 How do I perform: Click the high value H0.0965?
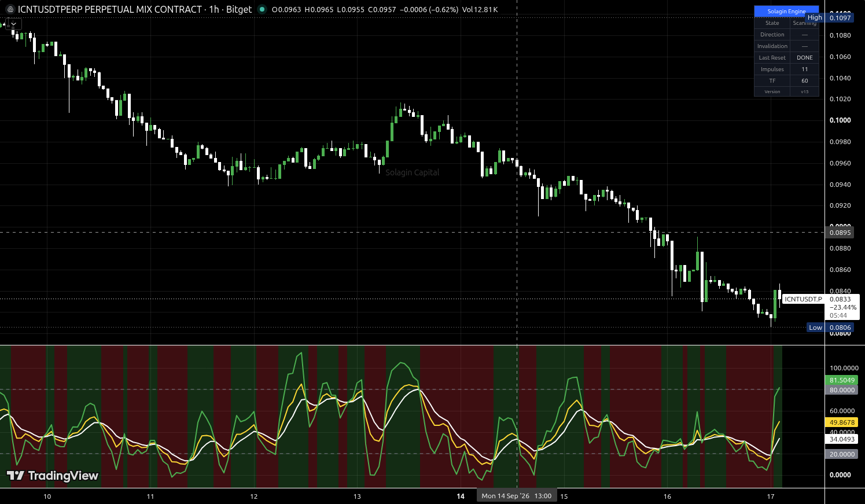(x=319, y=10)
